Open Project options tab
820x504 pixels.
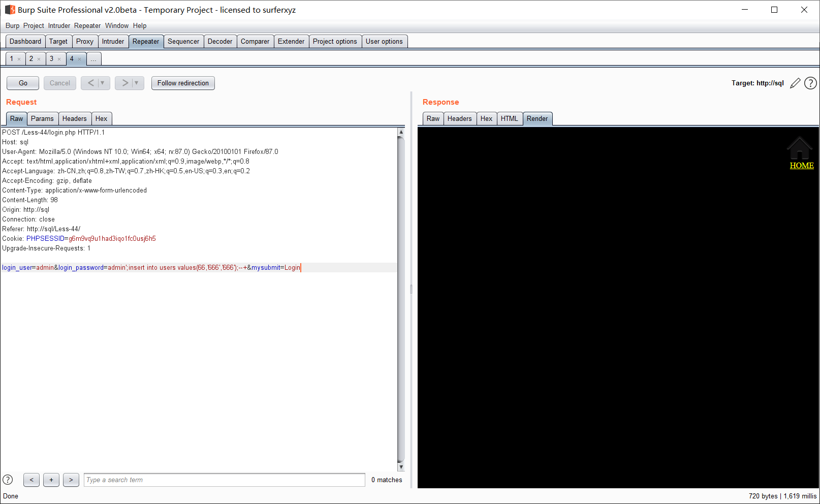(335, 42)
